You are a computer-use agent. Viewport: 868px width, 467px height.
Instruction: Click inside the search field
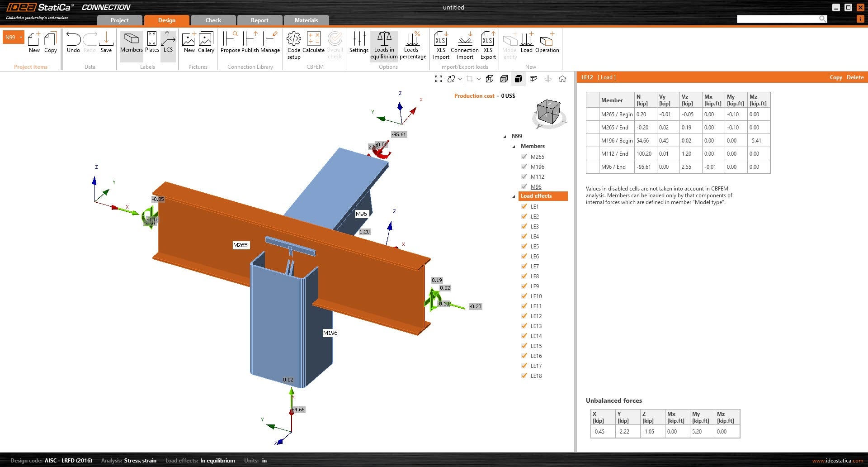tap(780, 19)
